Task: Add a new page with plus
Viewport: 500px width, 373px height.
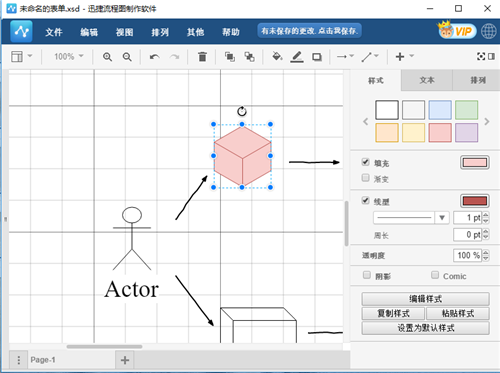Action: pos(125,360)
